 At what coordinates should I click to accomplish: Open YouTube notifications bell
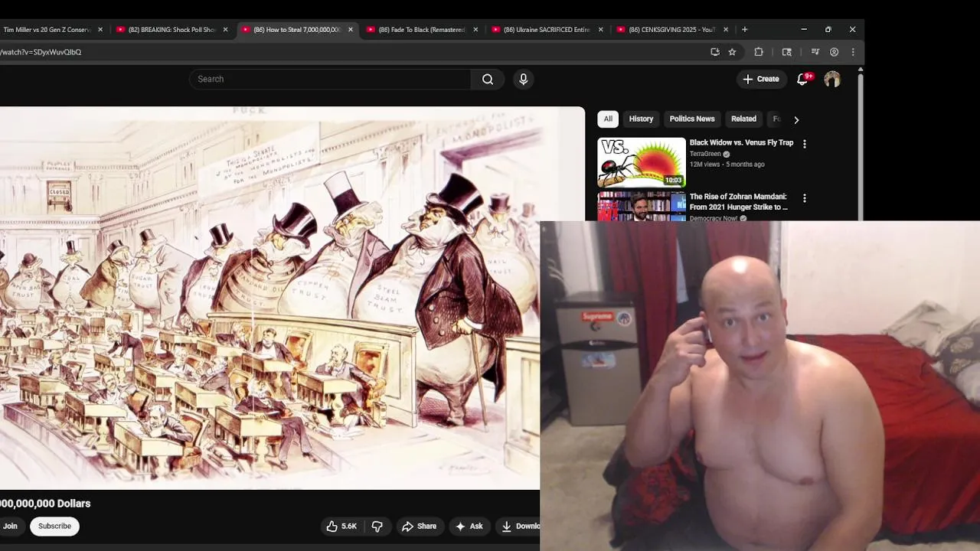point(802,79)
